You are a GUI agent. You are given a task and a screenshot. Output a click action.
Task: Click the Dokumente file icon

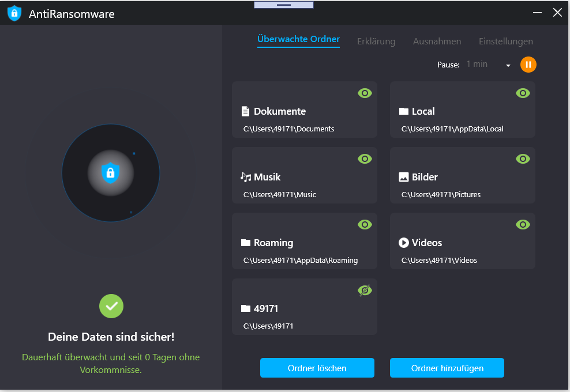tap(245, 111)
